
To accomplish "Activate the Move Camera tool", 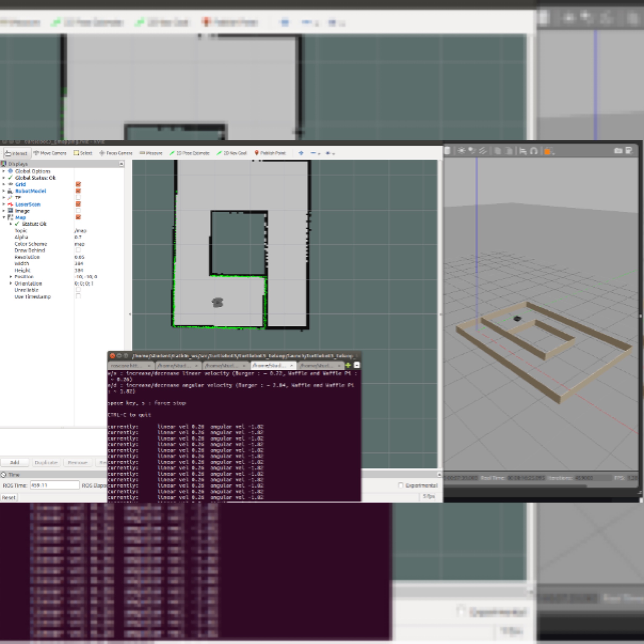I will [x=50, y=153].
